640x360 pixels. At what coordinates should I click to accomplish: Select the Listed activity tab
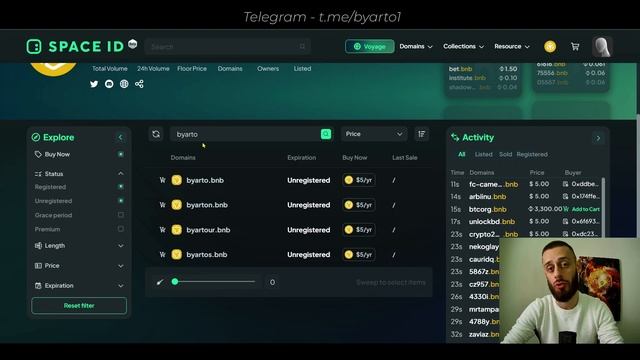(483, 154)
